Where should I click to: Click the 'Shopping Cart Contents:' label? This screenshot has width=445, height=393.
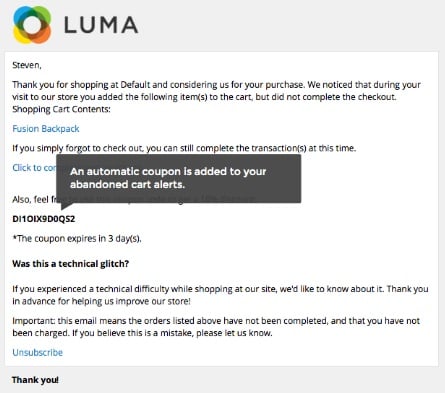pos(61,109)
